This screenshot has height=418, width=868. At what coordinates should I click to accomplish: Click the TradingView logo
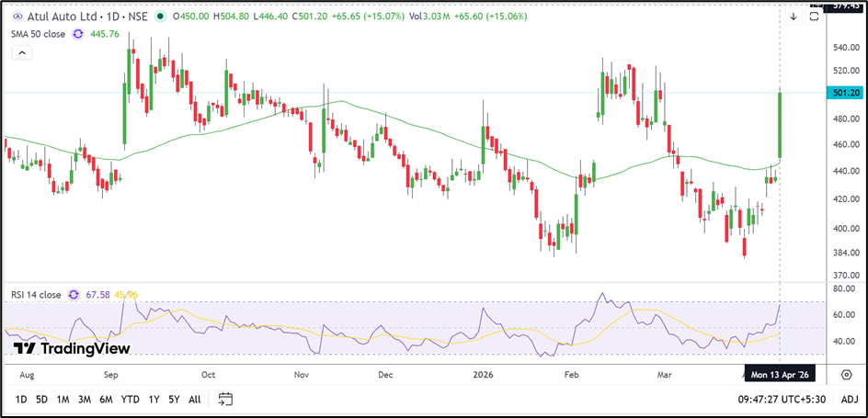coord(71,348)
